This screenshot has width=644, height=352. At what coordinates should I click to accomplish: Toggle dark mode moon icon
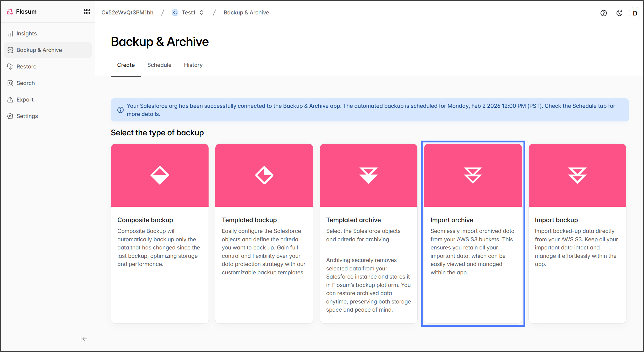pos(619,13)
